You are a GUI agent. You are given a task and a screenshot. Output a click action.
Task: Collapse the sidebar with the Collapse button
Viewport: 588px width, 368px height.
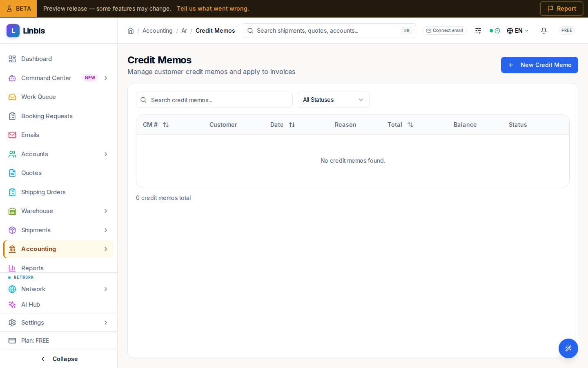click(x=59, y=359)
